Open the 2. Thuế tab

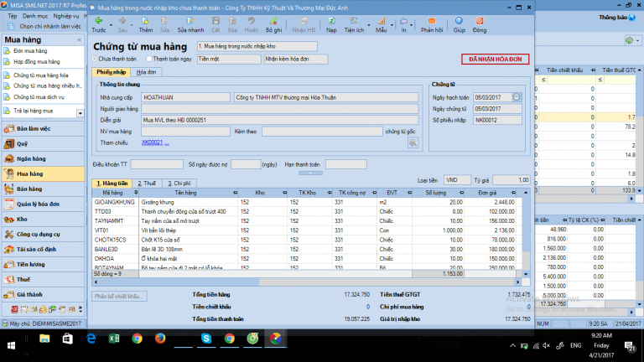pos(147,183)
